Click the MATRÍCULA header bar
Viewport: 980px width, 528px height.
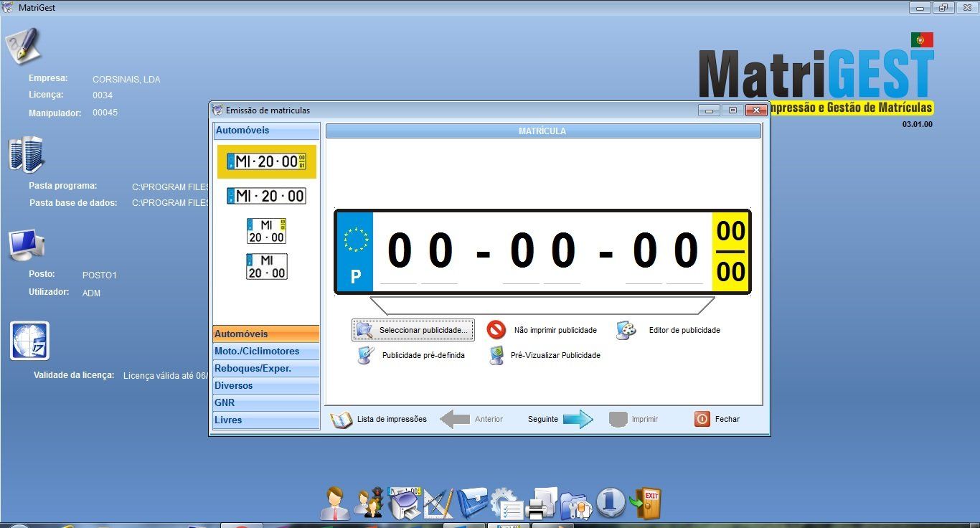(543, 131)
